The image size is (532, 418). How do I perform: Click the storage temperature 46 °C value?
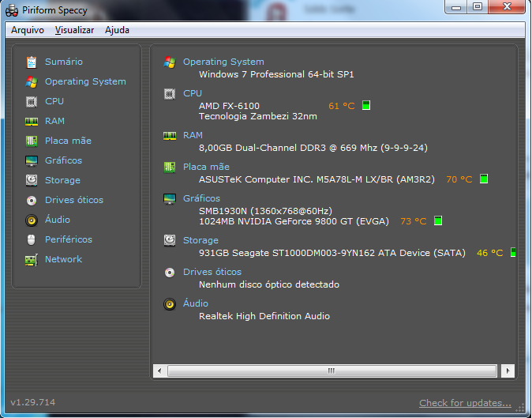[x=490, y=253]
